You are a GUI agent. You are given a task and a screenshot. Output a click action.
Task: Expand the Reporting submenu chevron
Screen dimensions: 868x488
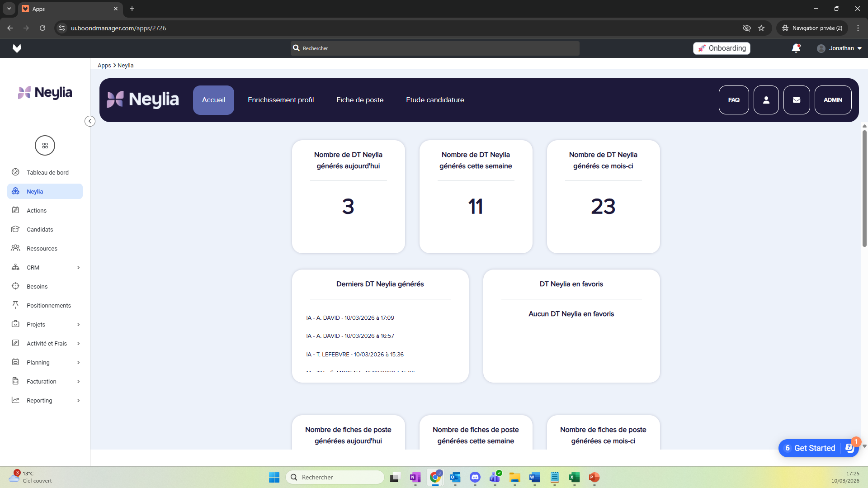click(x=78, y=401)
